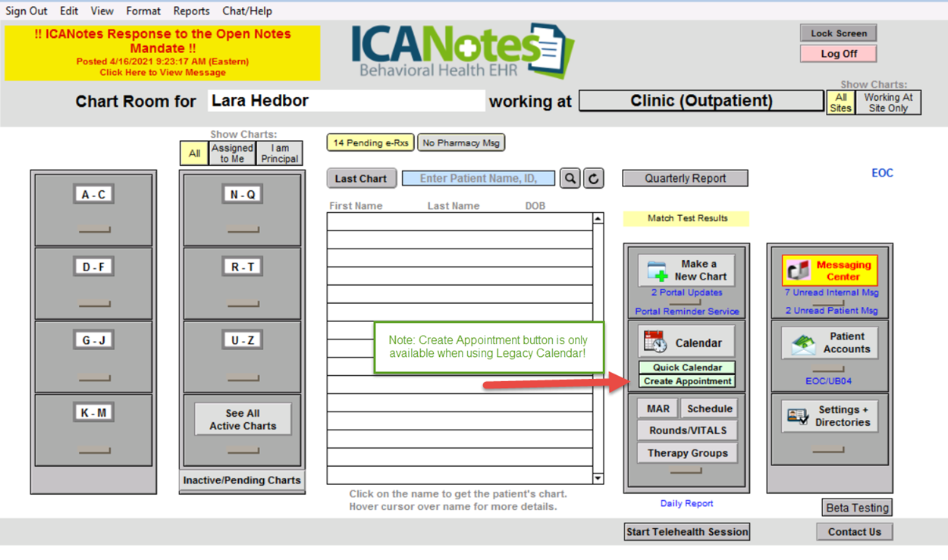Open the Messaging Center
Viewport: 948px width, 560px height.
(830, 271)
